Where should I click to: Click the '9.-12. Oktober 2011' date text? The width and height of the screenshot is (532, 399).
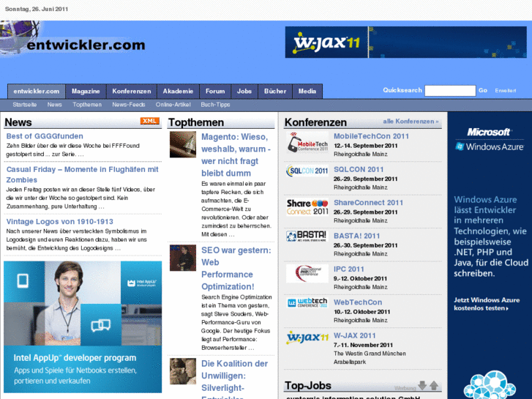[x=360, y=279]
